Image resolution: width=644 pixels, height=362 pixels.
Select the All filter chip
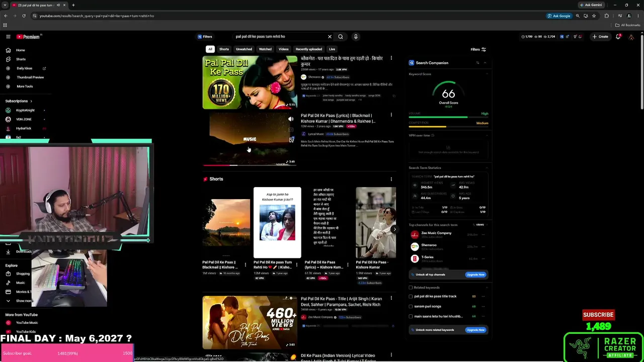pos(210,49)
